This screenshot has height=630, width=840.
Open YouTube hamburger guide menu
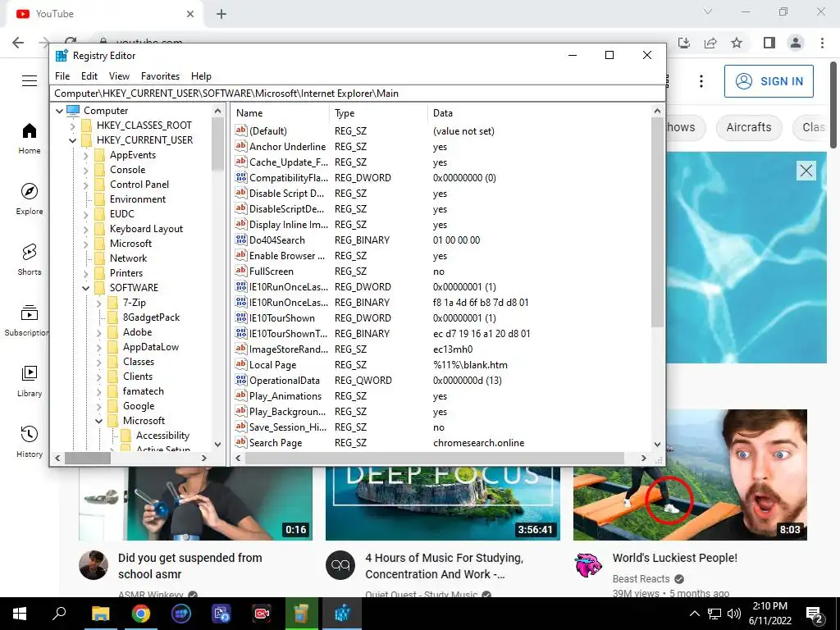coord(30,81)
